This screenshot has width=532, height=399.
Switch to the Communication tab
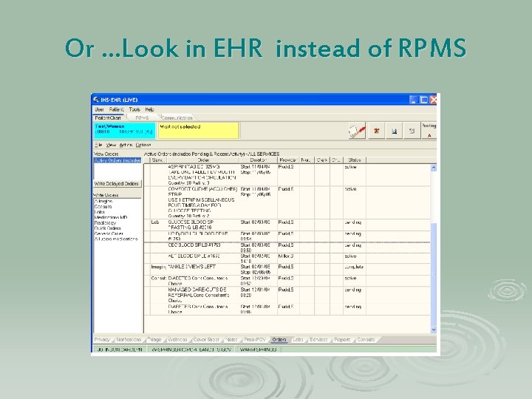coord(177,117)
